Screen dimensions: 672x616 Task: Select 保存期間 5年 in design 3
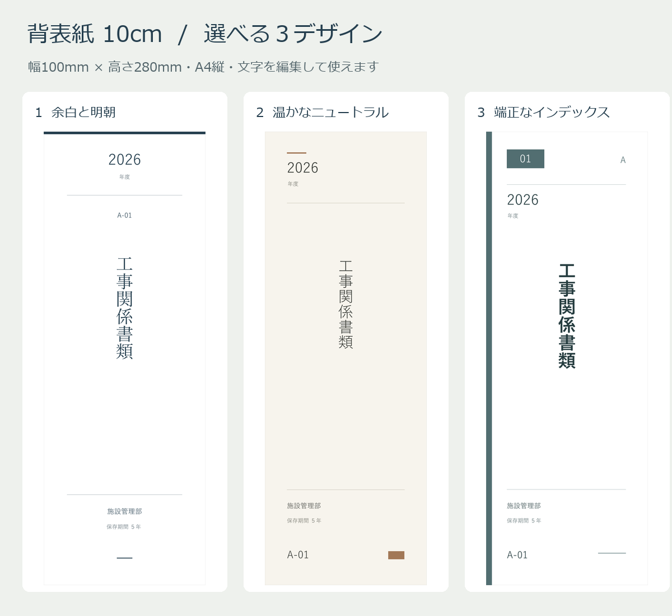pos(524,521)
